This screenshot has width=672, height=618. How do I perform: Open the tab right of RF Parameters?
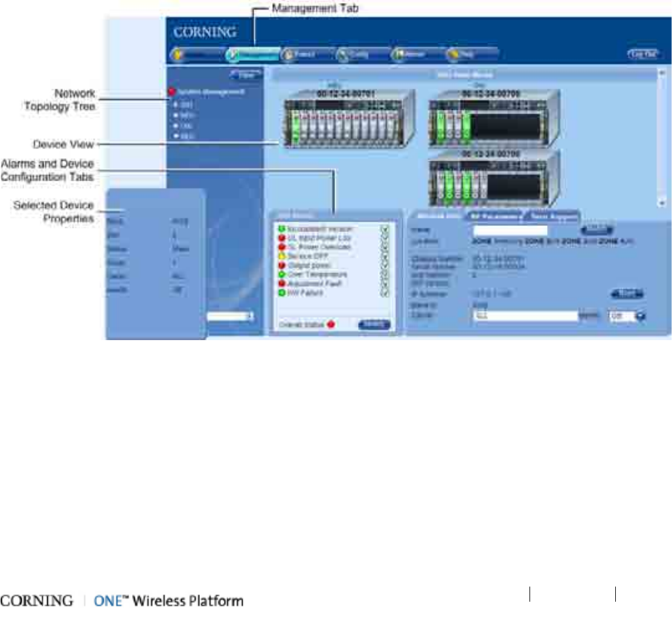(552, 216)
